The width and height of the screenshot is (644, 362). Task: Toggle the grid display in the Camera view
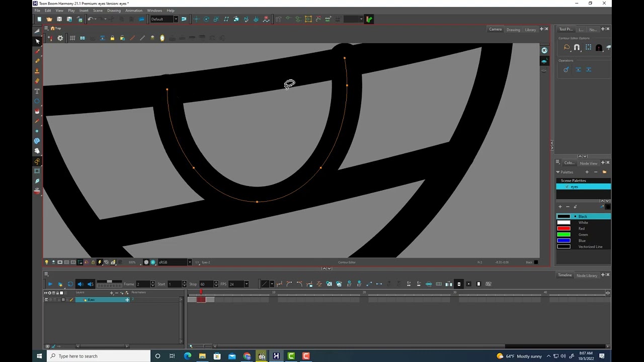point(72,38)
